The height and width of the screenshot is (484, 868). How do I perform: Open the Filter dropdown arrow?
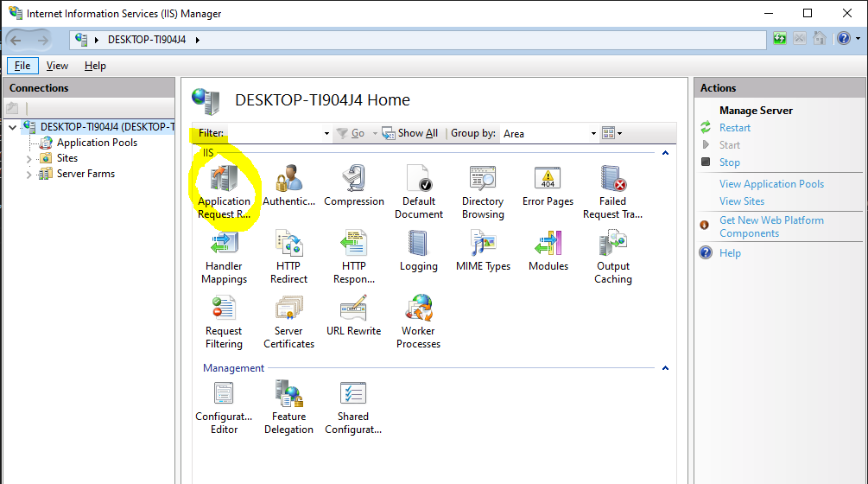(x=326, y=133)
